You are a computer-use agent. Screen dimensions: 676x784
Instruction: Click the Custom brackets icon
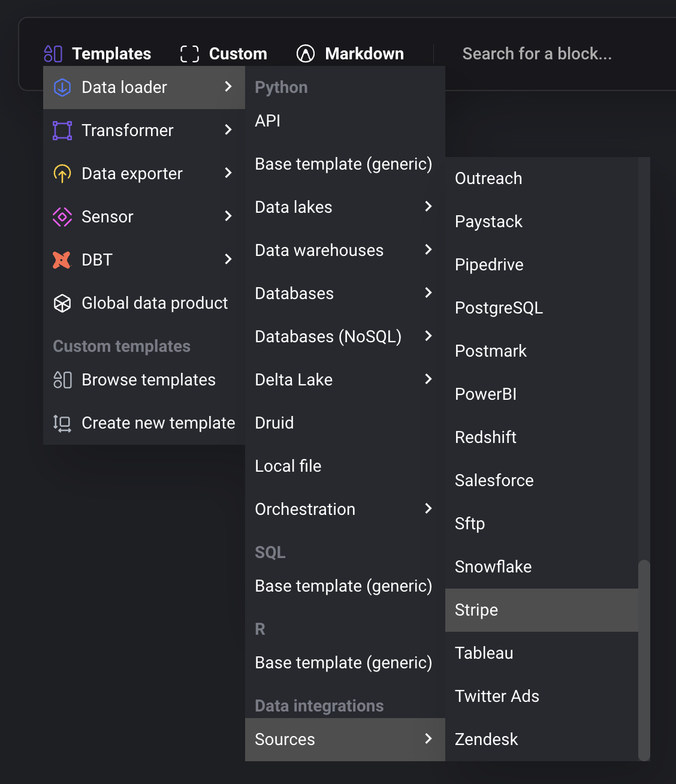tap(189, 54)
